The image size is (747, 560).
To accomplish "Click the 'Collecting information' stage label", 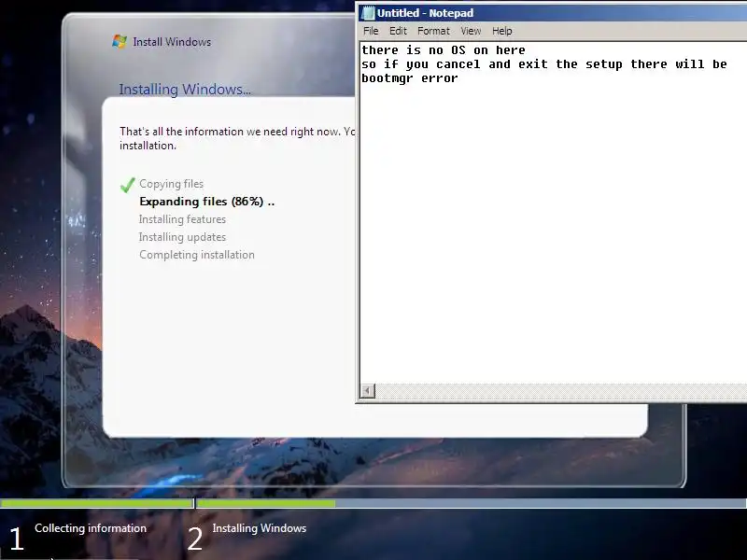I will pyautogui.click(x=91, y=528).
